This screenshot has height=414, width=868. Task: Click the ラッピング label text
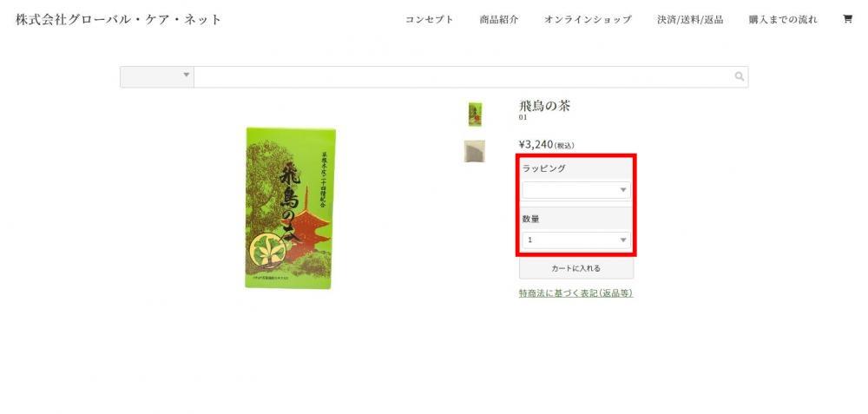[x=544, y=168]
